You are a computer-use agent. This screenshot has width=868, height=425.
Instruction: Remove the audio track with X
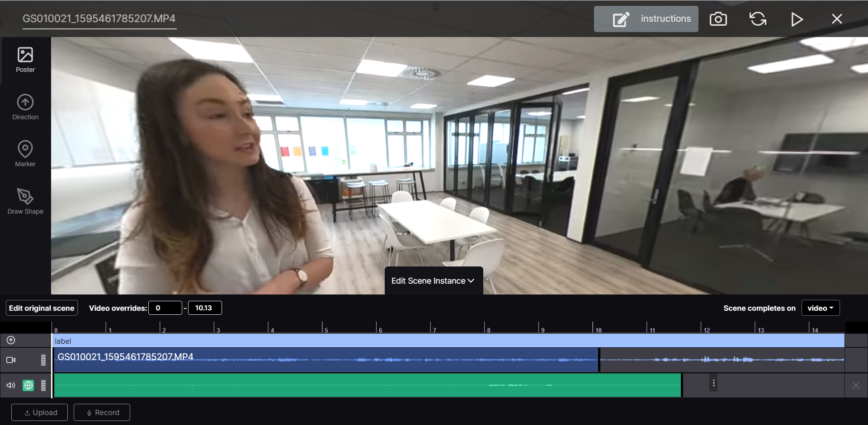click(856, 385)
